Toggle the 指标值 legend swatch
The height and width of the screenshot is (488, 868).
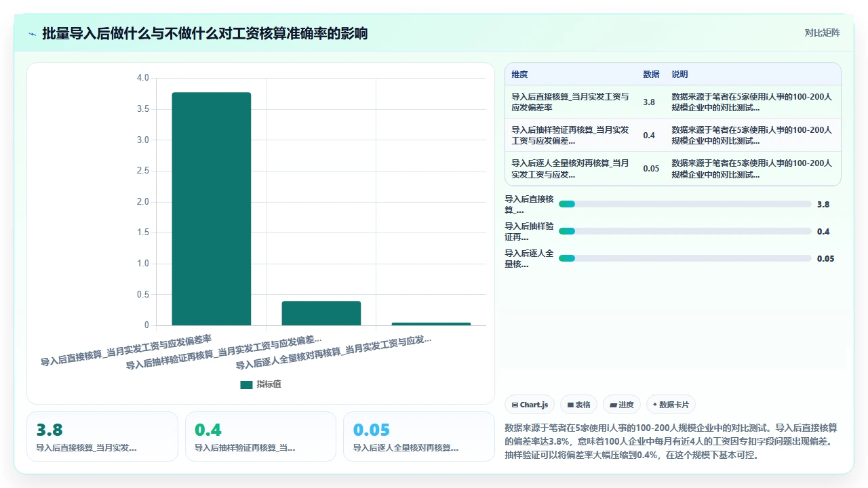pos(246,384)
